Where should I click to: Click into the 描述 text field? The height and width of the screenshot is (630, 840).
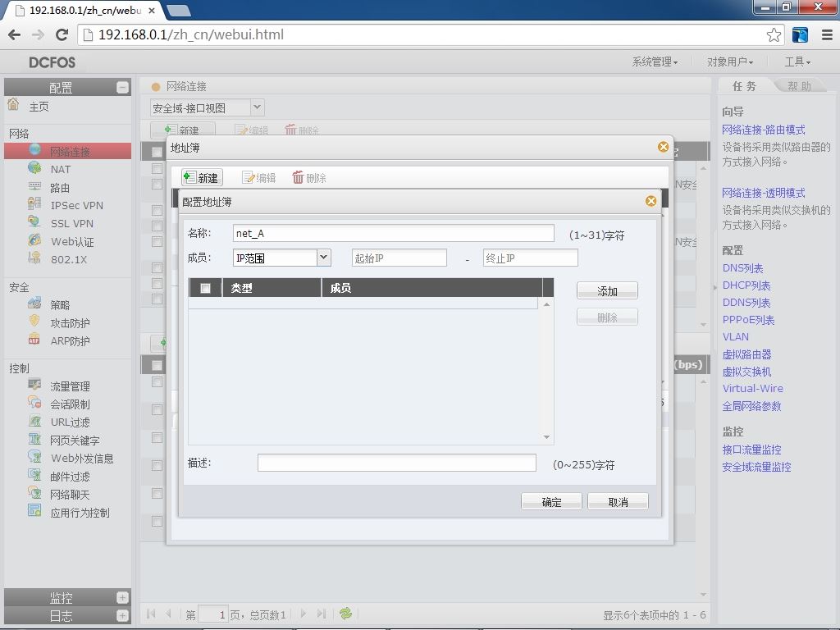click(397, 463)
